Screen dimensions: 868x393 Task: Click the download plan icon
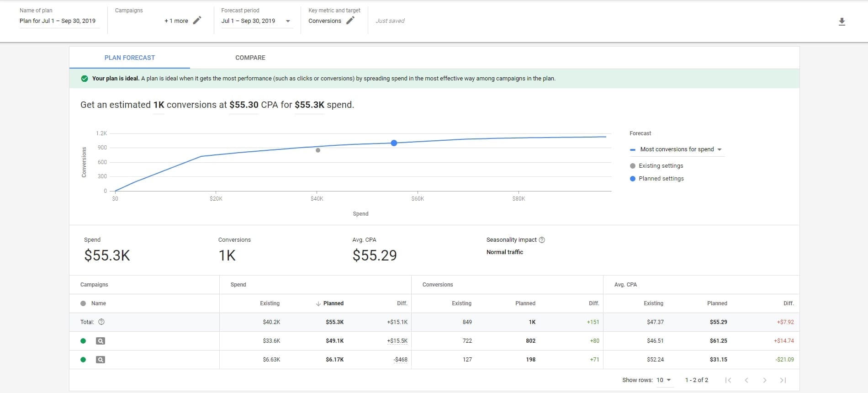pos(842,21)
